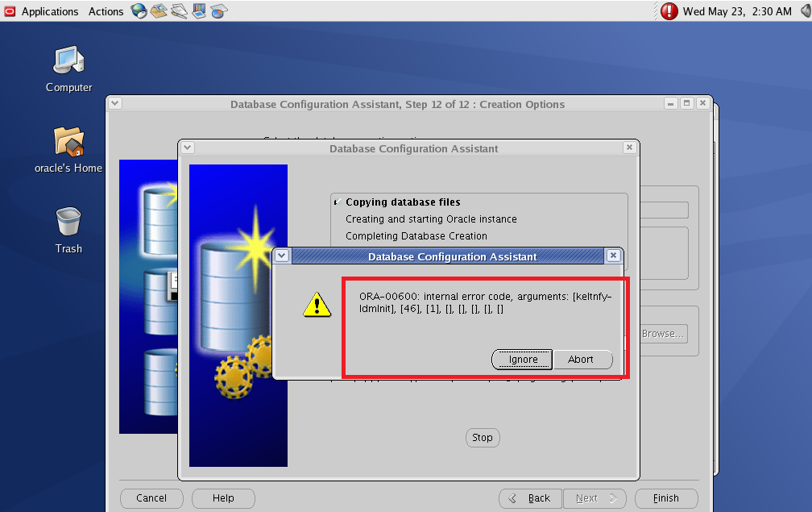Screen dimensions: 812x512
Task: Open the word processor launcher icon
Action: (179, 10)
